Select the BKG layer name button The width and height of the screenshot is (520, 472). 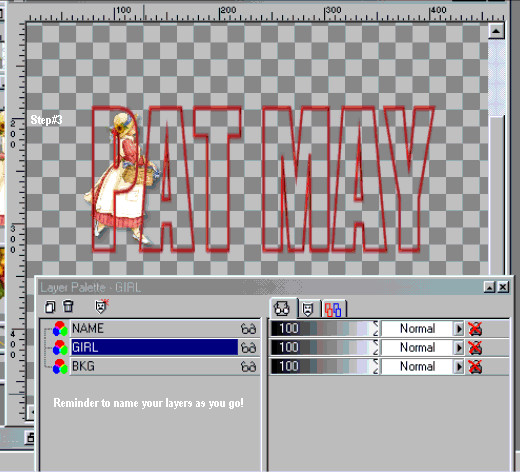154,367
